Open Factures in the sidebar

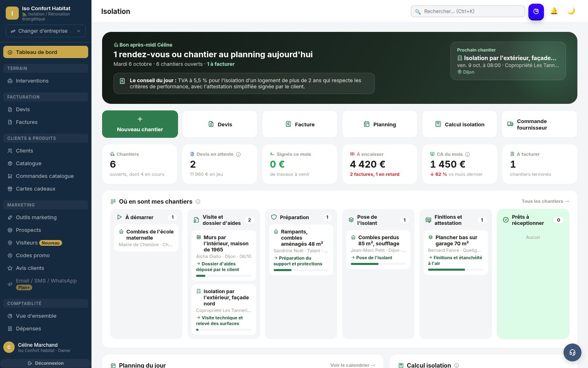46,122
